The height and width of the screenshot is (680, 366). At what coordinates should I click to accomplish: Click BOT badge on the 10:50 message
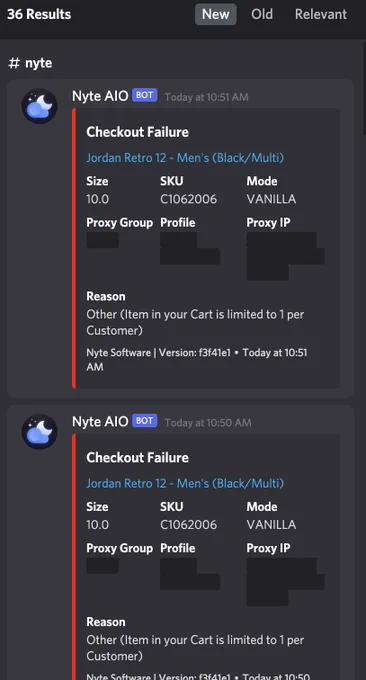tap(144, 421)
